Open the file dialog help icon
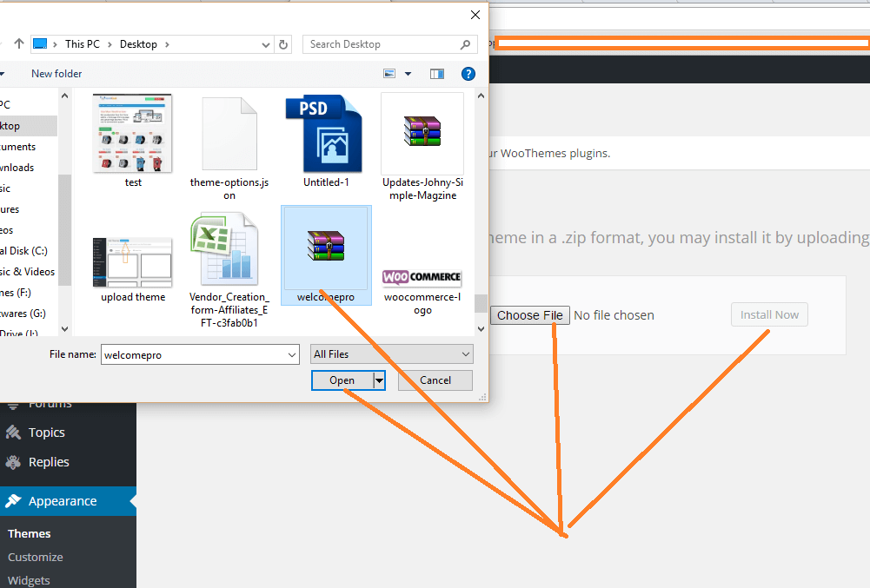This screenshot has height=588, width=870. [x=468, y=74]
